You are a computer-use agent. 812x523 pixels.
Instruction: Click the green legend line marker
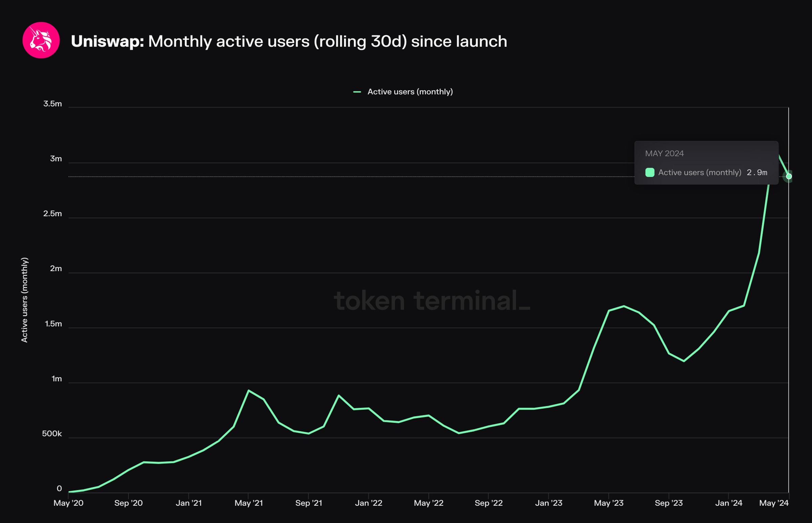click(357, 92)
